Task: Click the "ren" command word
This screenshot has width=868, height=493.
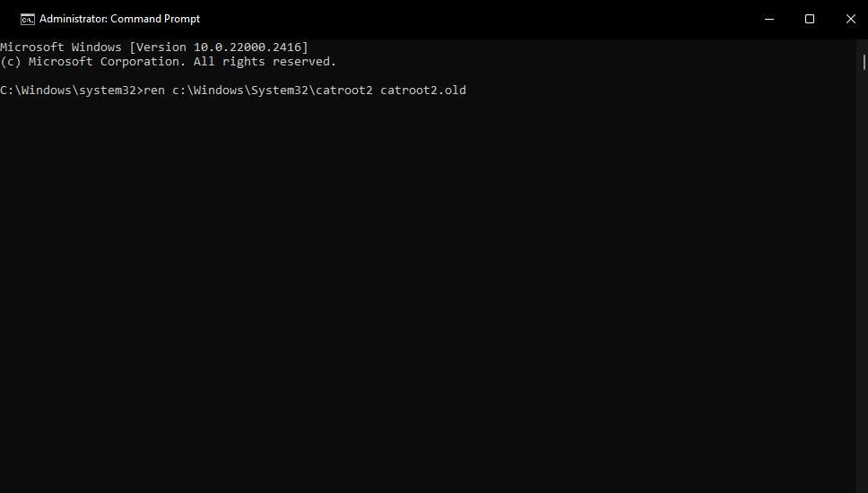Action: [x=154, y=91]
